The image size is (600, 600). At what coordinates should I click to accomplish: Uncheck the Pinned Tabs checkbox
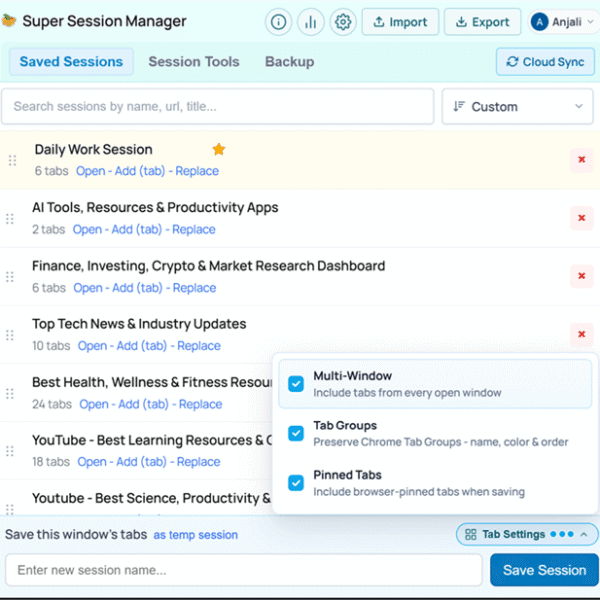pos(296,483)
